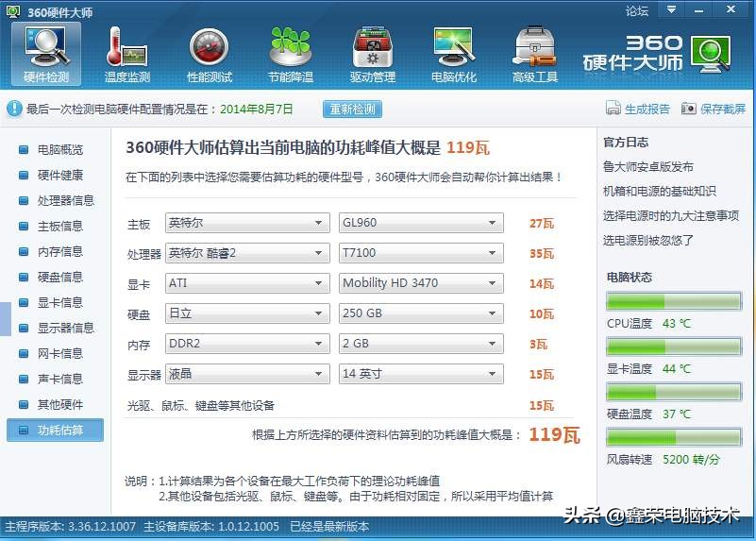Open the 性能测试 speedometer icon
This screenshot has width=756, height=541.
click(x=210, y=47)
